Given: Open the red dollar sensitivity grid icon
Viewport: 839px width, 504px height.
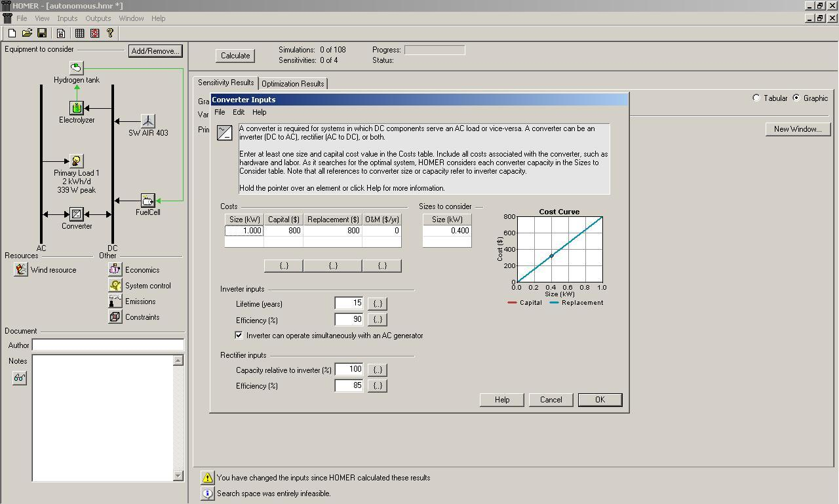Looking at the screenshot, I should tap(95, 33).
